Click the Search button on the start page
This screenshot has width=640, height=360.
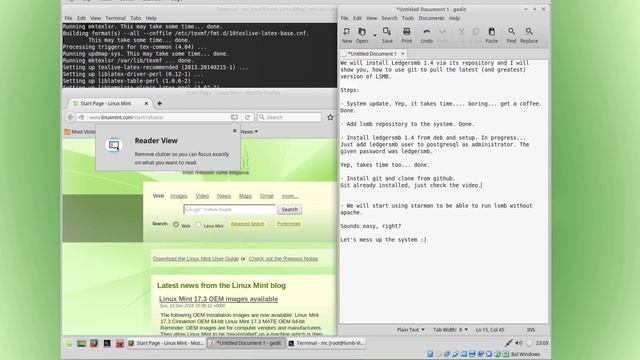pyautogui.click(x=289, y=209)
